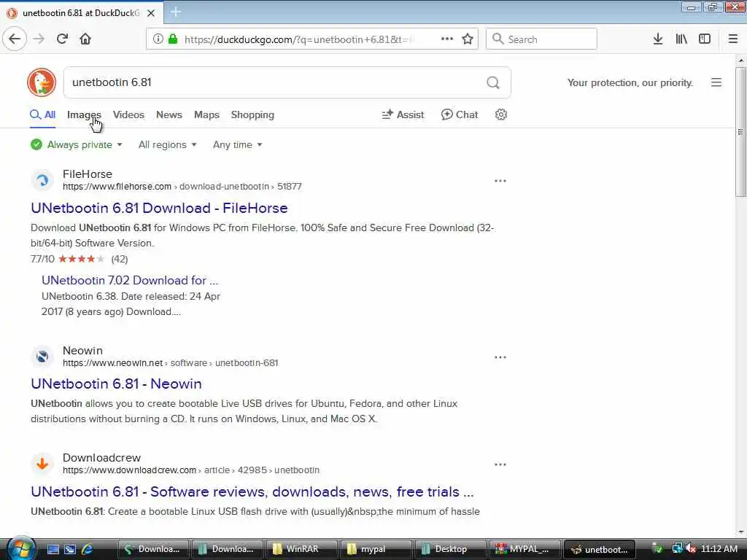Open the library bookshelf icon
This screenshot has width=747, height=560.
(681, 39)
